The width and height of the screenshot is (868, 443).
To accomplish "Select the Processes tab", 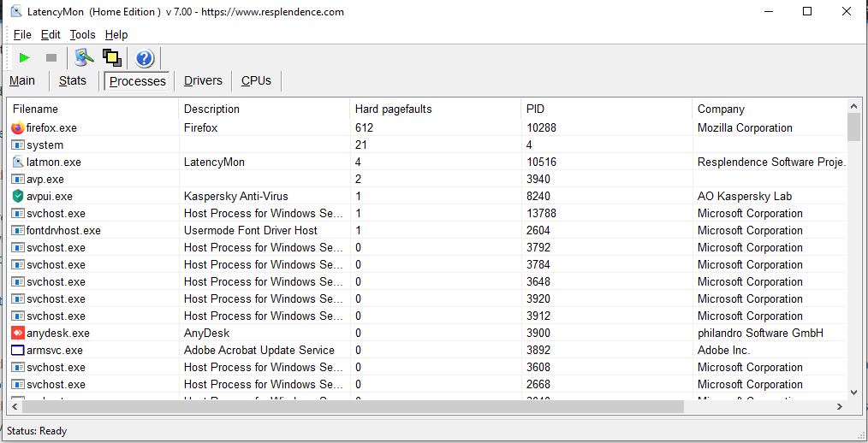I will [137, 80].
